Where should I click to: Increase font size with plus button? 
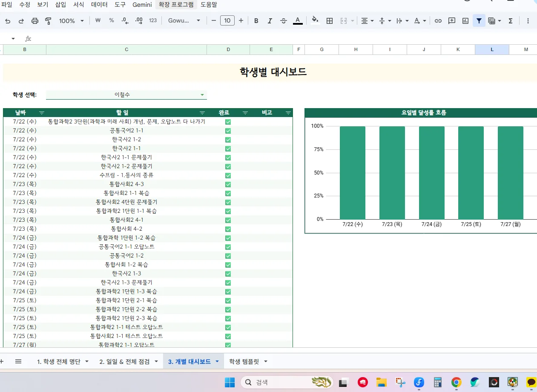pyautogui.click(x=241, y=20)
